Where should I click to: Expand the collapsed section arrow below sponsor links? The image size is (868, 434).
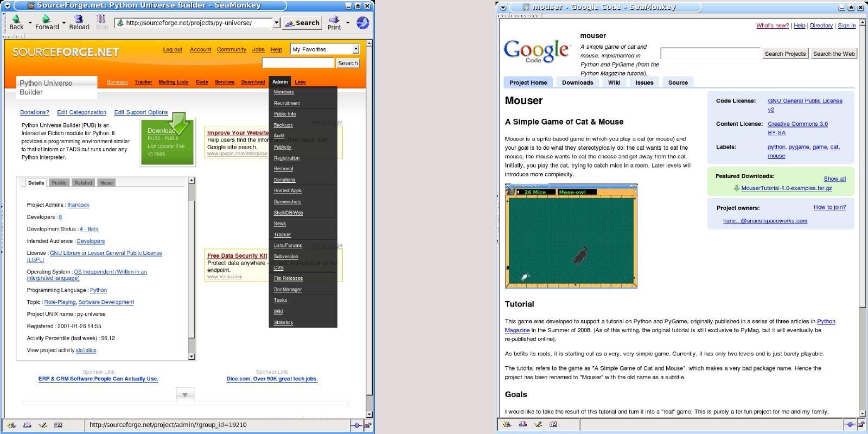[x=185, y=394]
